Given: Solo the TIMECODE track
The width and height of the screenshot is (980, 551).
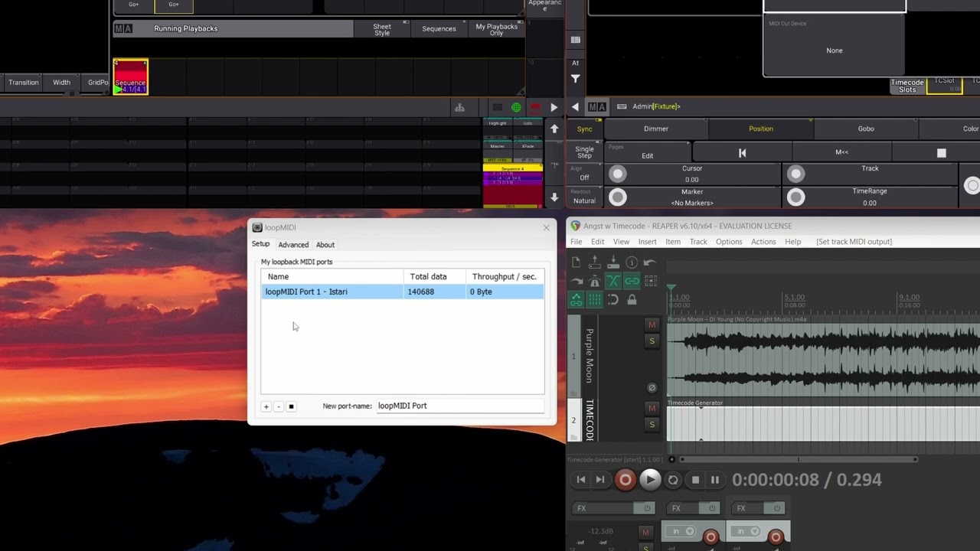Looking at the screenshot, I should [652, 424].
